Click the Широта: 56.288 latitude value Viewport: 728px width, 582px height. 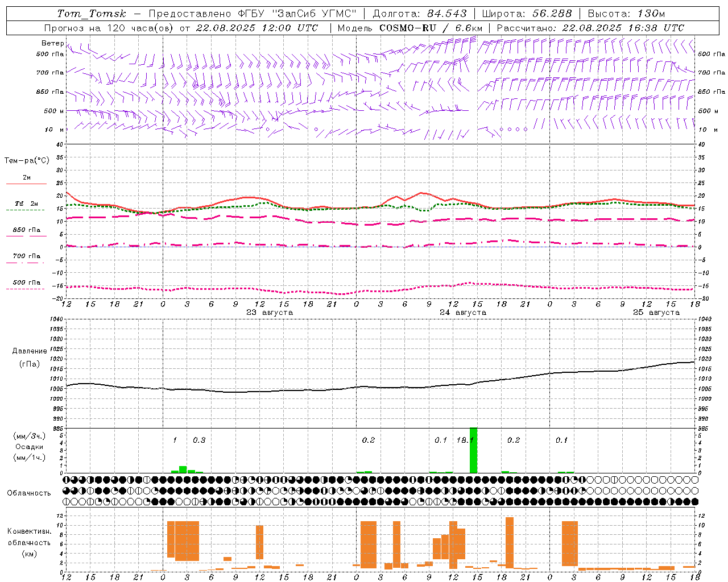pyautogui.click(x=527, y=14)
